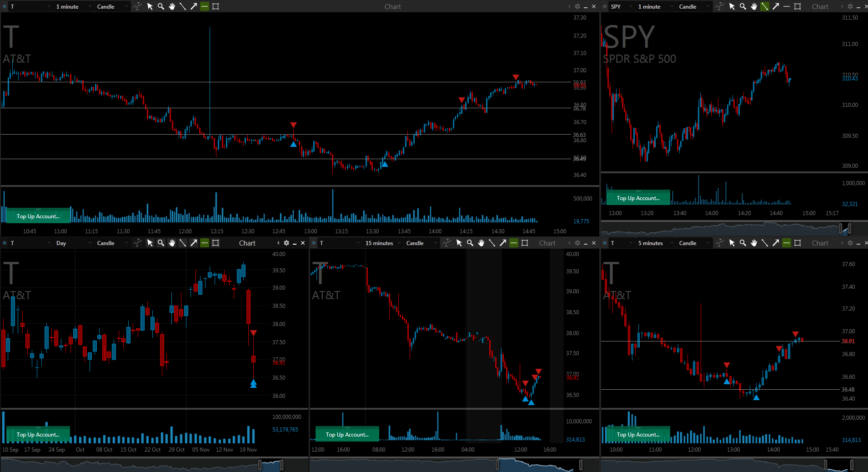
Task: Toggle link radio button of T 1 minute chart
Action: point(5,6)
